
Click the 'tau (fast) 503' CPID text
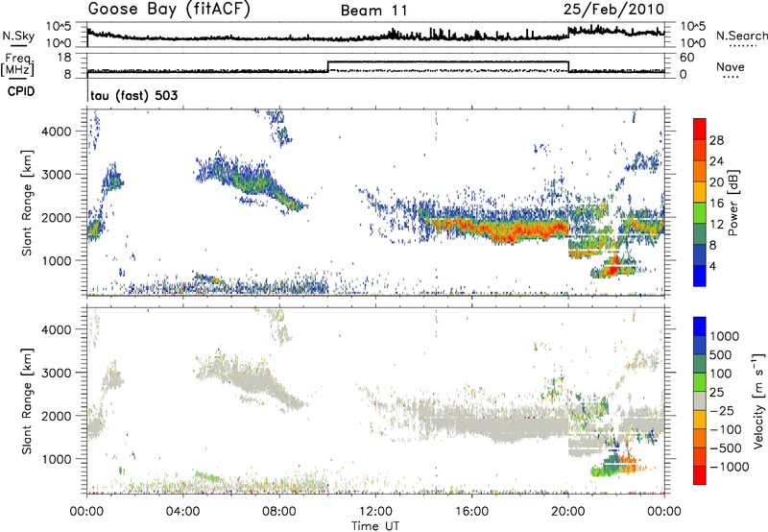coord(134,95)
